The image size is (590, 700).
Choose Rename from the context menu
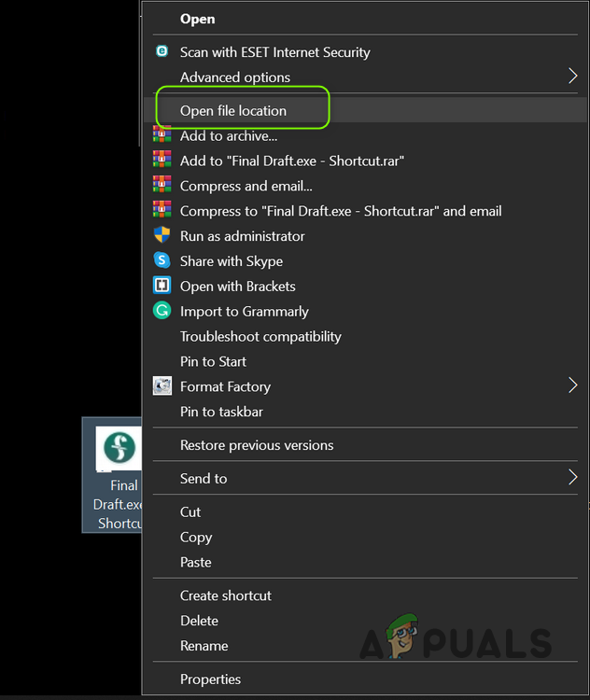click(204, 646)
